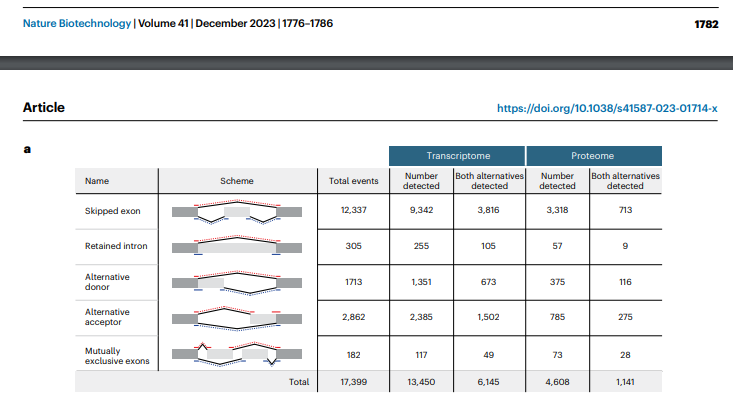Click the value 116
The width and height of the screenshot is (733, 401).
[x=625, y=282]
